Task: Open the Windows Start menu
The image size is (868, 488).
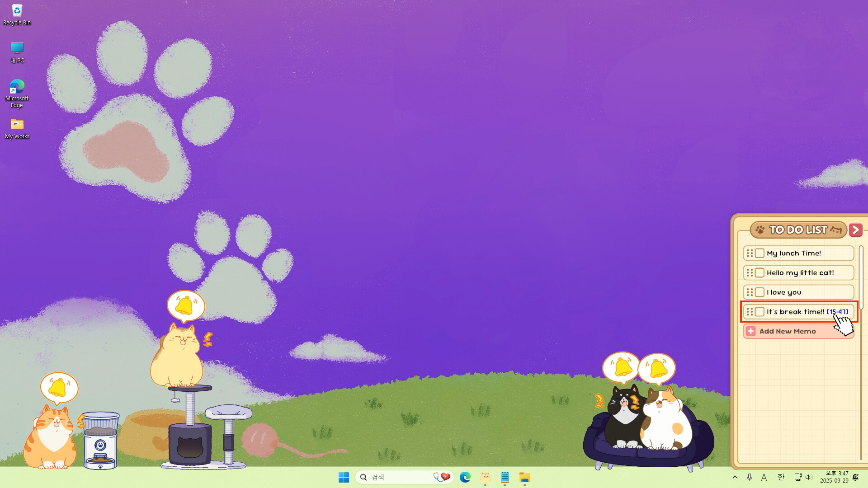Action: 344,477
